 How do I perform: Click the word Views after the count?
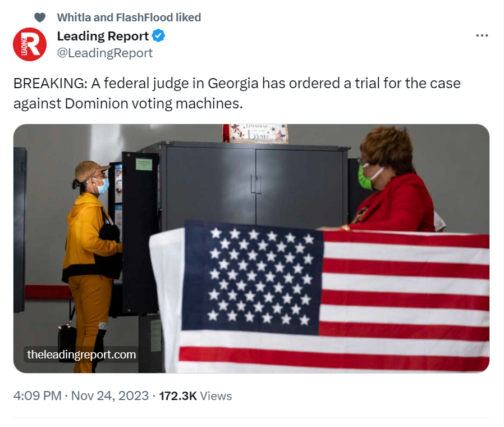pyautogui.click(x=216, y=396)
